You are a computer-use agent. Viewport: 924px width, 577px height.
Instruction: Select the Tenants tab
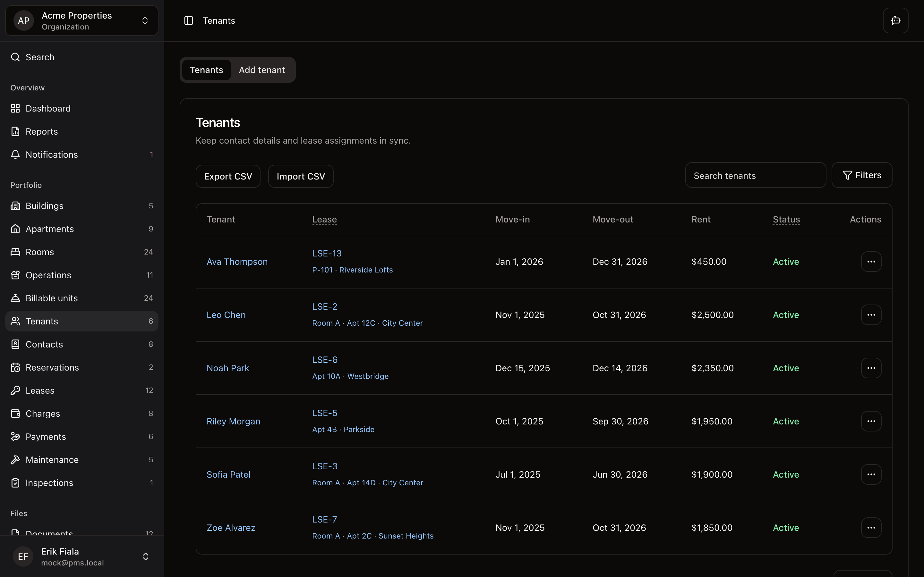206,70
